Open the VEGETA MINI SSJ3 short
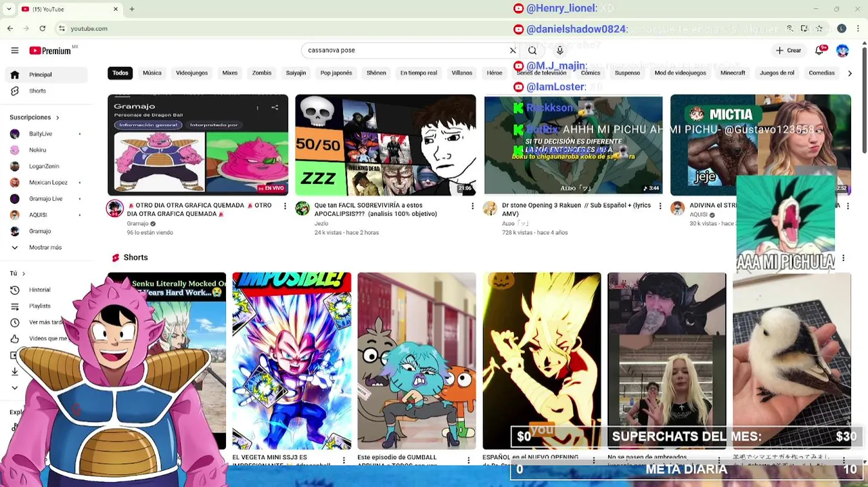 (x=292, y=361)
